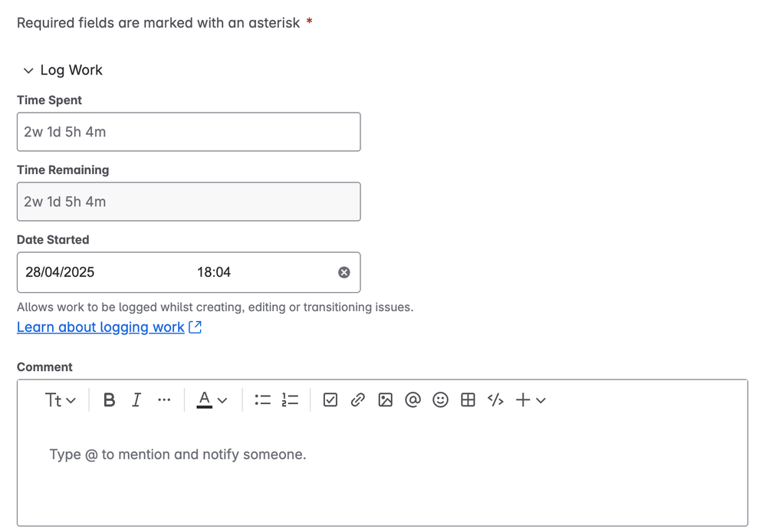The height and width of the screenshot is (532, 766).
Task: Insert a numbered list
Action: click(x=290, y=400)
